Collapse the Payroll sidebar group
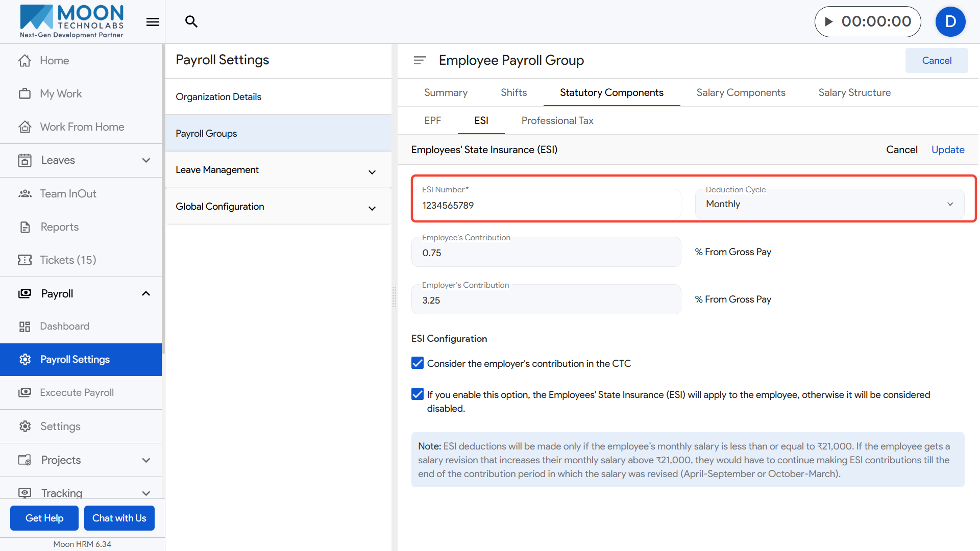The image size is (980, 551). [146, 293]
